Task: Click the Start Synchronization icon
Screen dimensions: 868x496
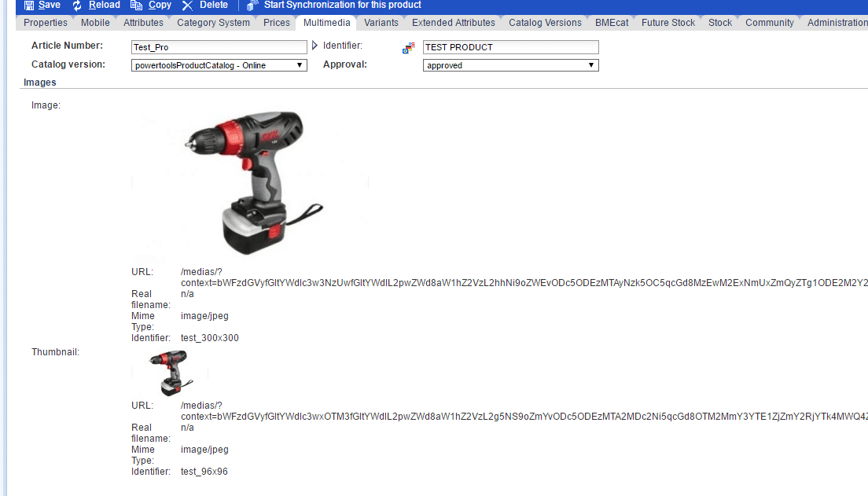Action: [x=252, y=5]
